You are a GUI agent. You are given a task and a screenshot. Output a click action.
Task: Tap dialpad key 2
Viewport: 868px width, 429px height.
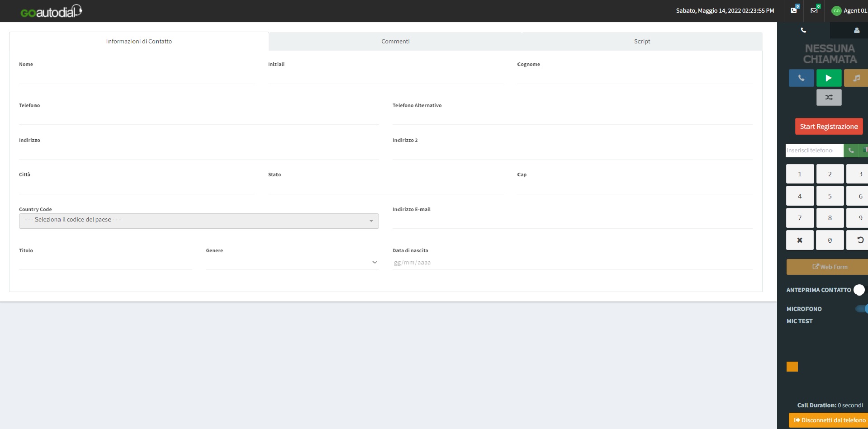tap(830, 174)
